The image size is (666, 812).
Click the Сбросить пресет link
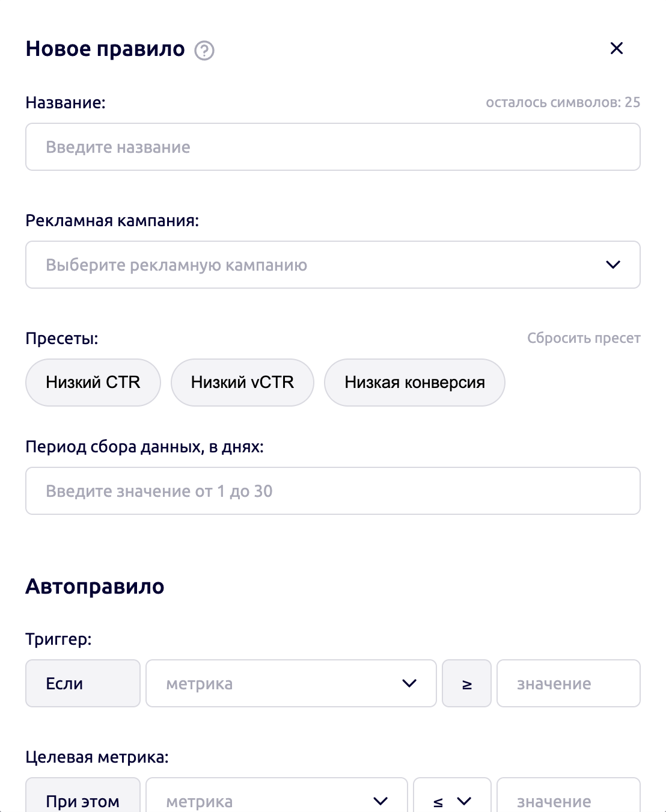coord(584,338)
